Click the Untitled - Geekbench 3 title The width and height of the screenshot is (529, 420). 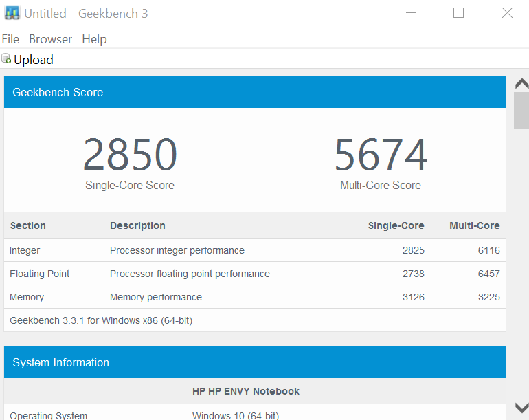[x=86, y=14]
